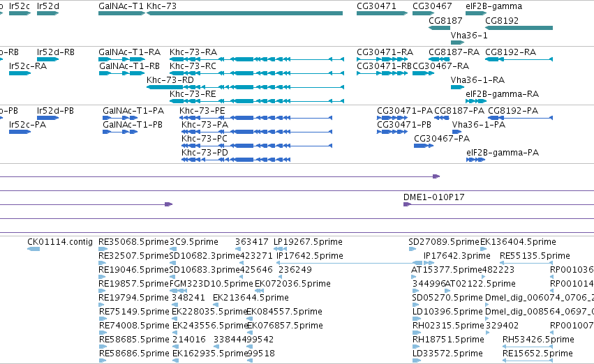Viewport: 594px width, 364px height.
Task: Select cDNA EK213644.5prime
Action: tap(216, 305)
